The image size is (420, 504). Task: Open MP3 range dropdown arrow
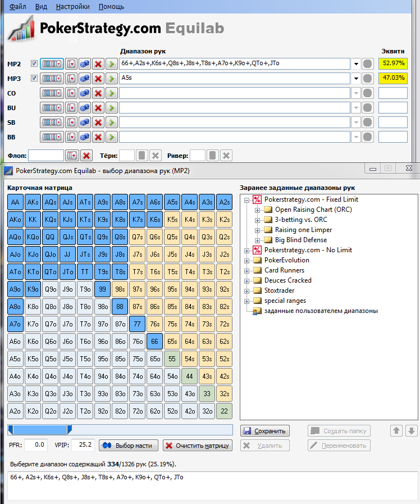click(356, 79)
